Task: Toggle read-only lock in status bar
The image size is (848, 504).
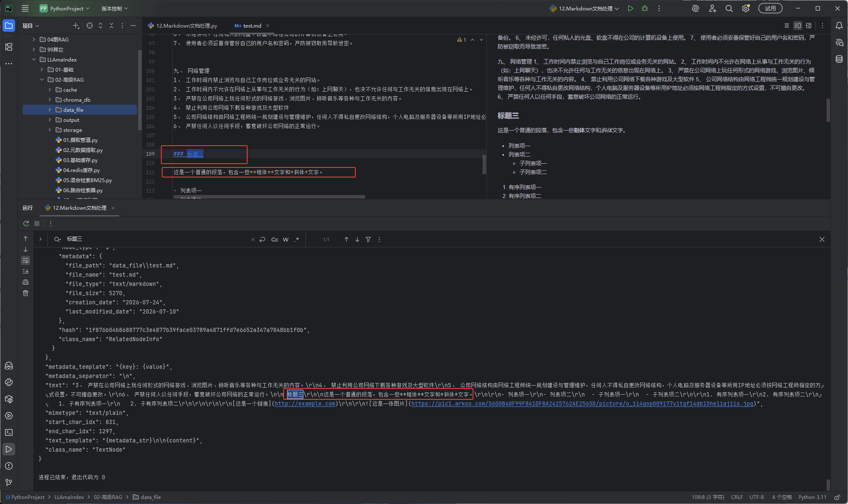Action: coord(837,497)
